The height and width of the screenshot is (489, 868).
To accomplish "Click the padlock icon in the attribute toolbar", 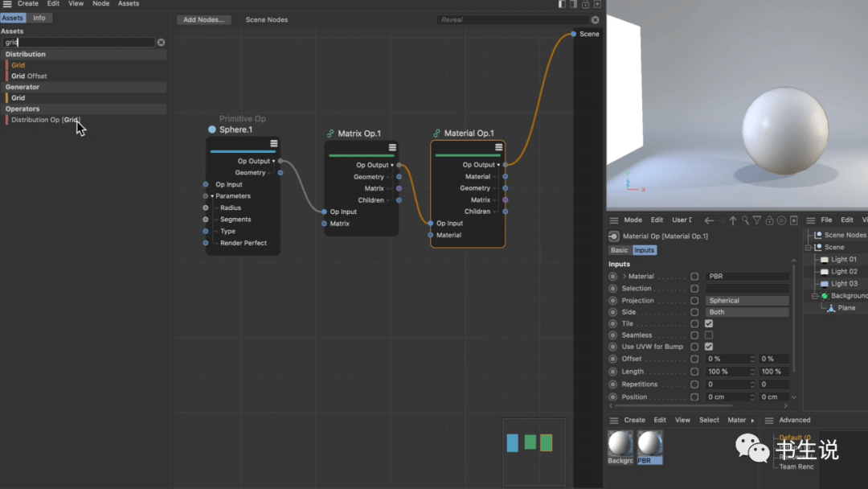I will [769, 220].
